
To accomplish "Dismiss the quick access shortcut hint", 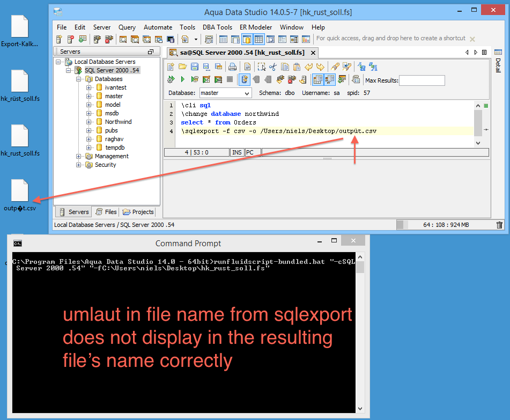I will (x=472, y=39).
